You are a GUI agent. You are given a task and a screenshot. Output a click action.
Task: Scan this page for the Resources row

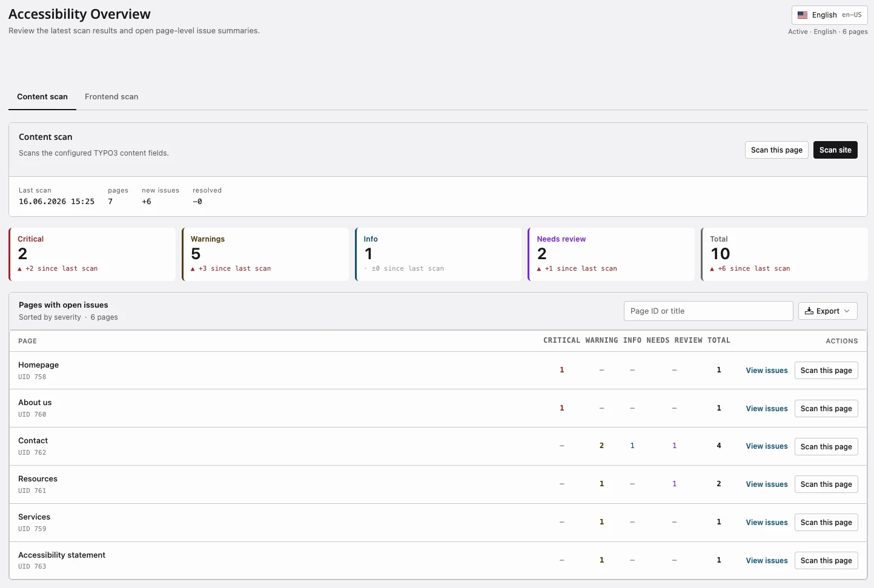click(826, 484)
